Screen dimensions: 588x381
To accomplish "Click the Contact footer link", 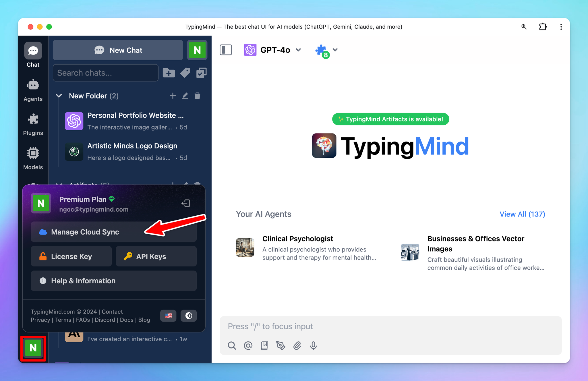I will [x=112, y=312].
